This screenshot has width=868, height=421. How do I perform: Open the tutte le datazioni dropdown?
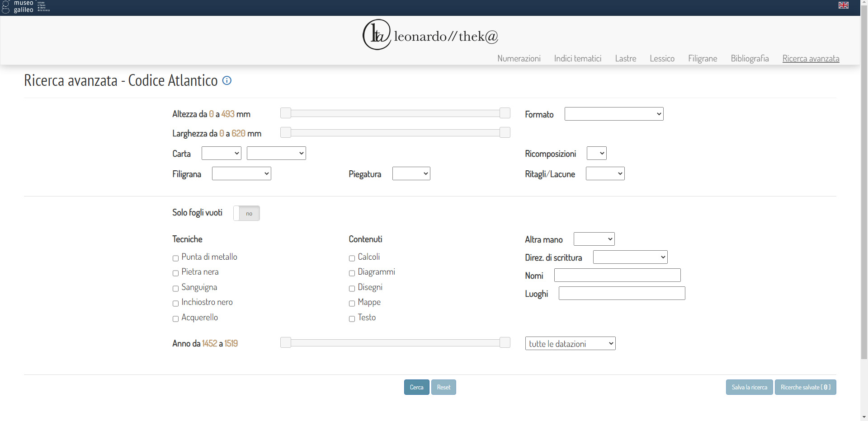[x=570, y=343]
